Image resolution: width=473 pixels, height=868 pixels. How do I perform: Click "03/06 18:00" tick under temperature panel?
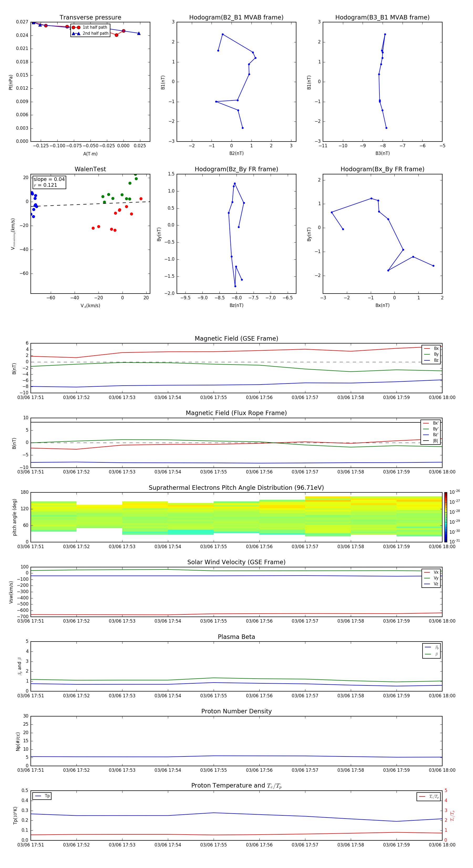pos(442,845)
